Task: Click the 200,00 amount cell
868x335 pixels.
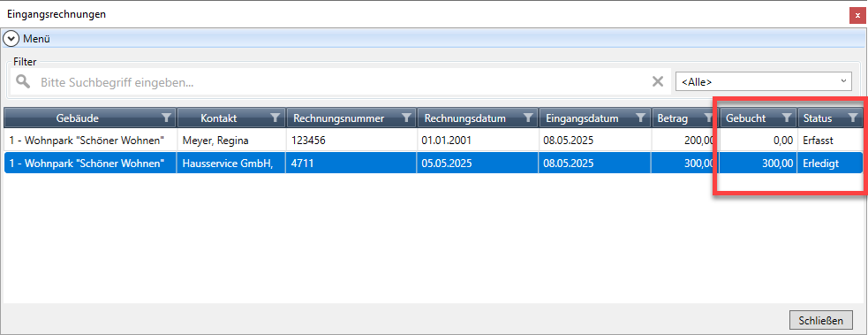Action: 685,141
